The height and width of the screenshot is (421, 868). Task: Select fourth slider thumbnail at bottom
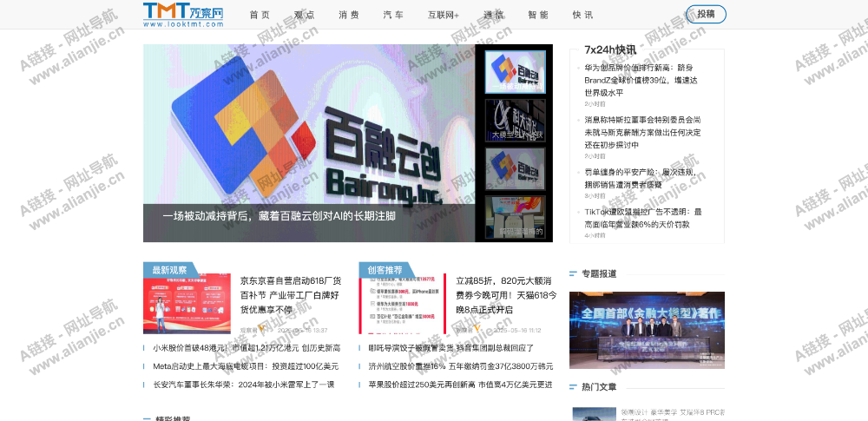tap(516, 217)
